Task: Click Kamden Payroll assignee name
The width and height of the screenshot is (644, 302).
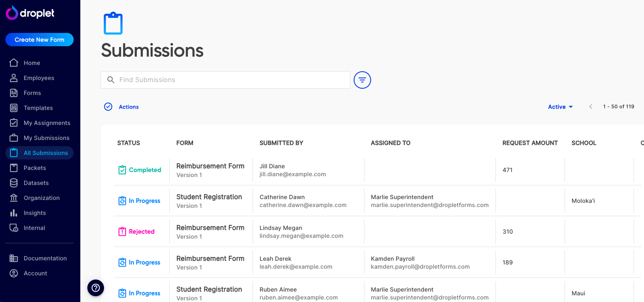Action: [393, 259]
